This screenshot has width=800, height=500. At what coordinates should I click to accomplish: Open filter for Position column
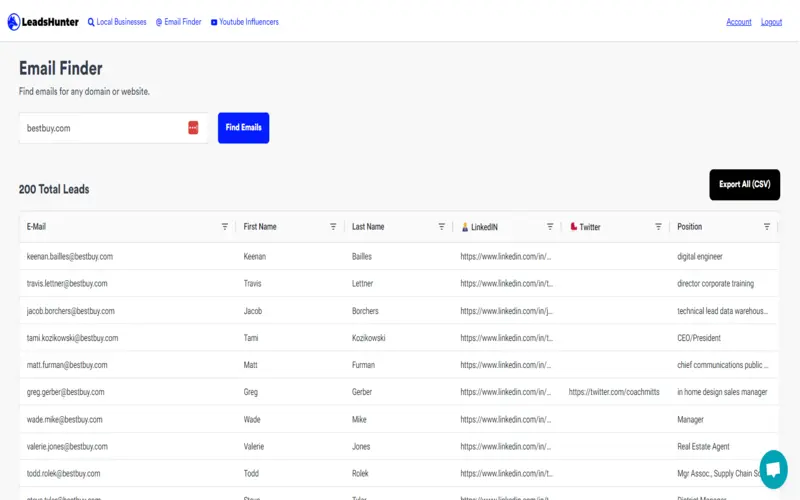(x=766, y=227)
